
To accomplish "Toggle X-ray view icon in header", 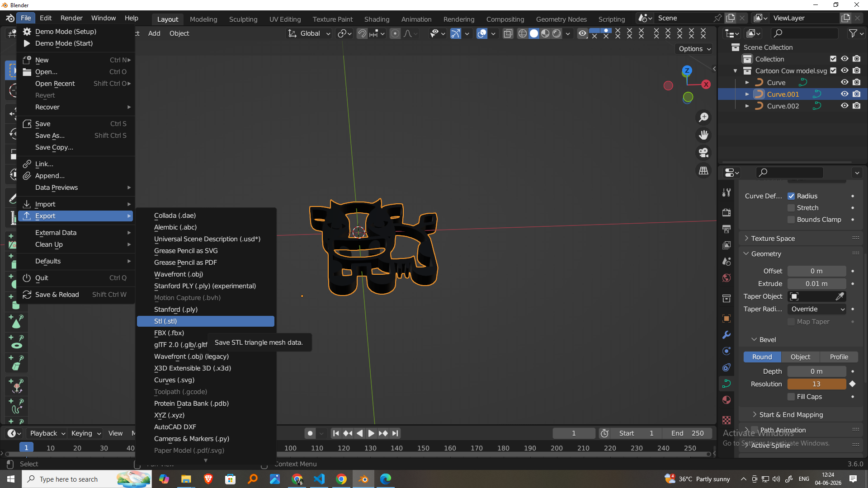I will (x=508, y=33).
